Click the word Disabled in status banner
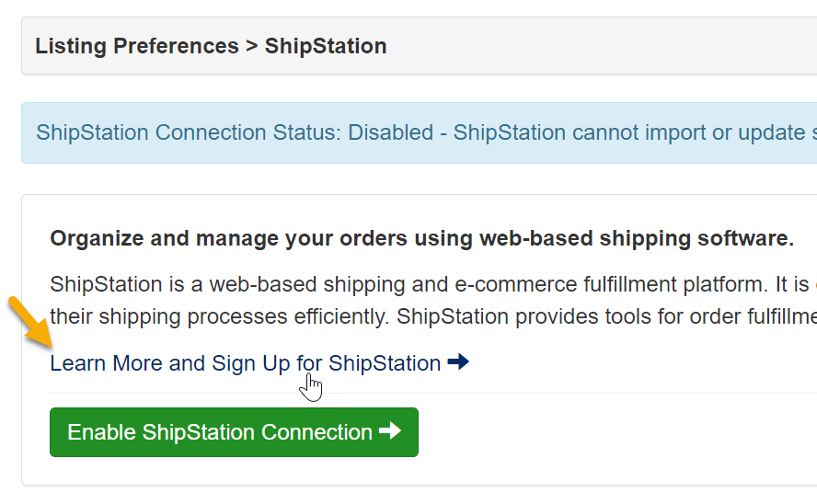817x504 pixels. pyautogui.click(x=385, y=132)
